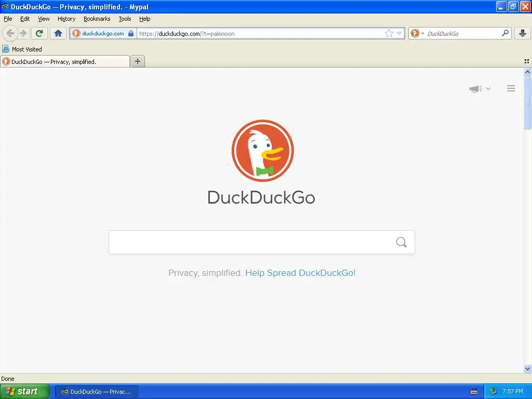Viewport: 532px width, 399px height.
Task: Open the Tools menu
Action: [x=125, y=19]
